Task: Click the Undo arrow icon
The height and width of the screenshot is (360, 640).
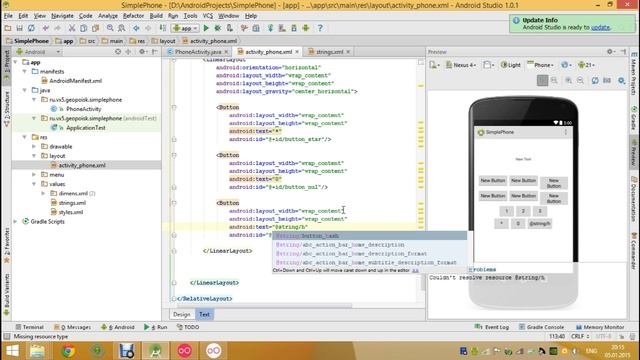Action: pyautogui.click(x=46, y=28)
